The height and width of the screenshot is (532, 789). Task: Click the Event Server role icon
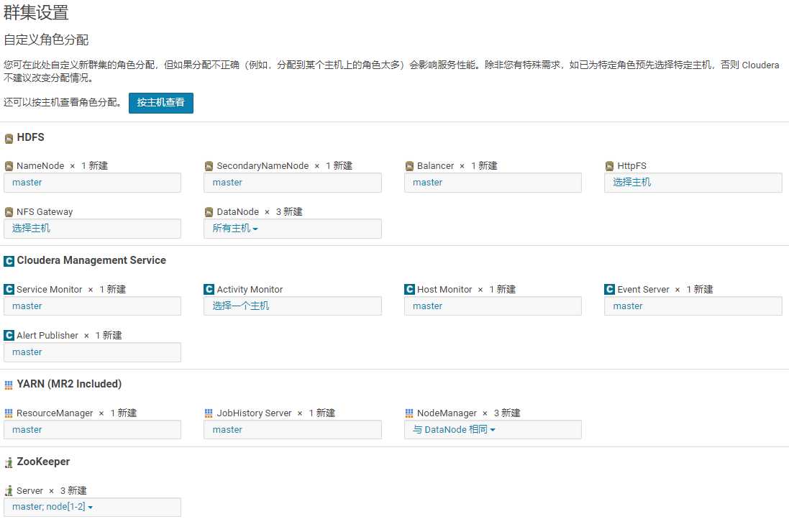(x=609, y=289)
